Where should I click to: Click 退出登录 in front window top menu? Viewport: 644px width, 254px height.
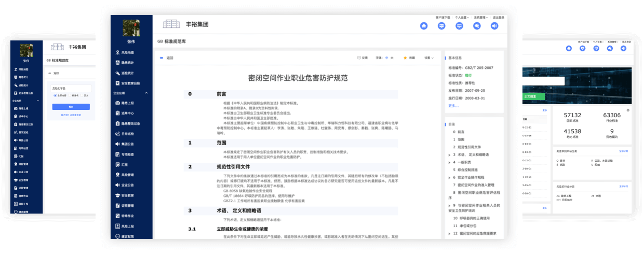pyautogui.click(x=498, y=18)
